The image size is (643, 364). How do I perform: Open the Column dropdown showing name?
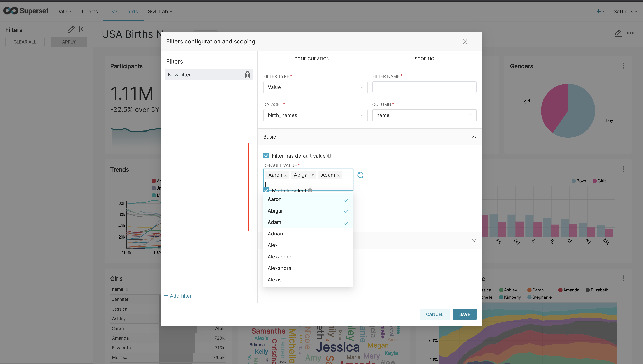pyautogui.click(x=424, y=115)
